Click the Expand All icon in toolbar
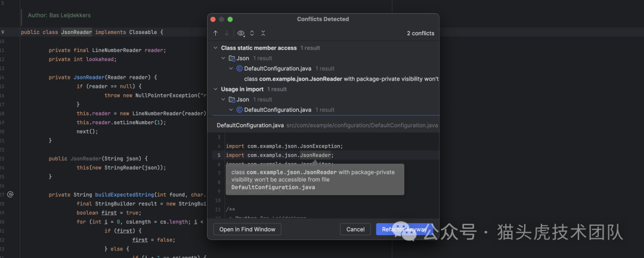The image size is (644, 258). [252, 33]
